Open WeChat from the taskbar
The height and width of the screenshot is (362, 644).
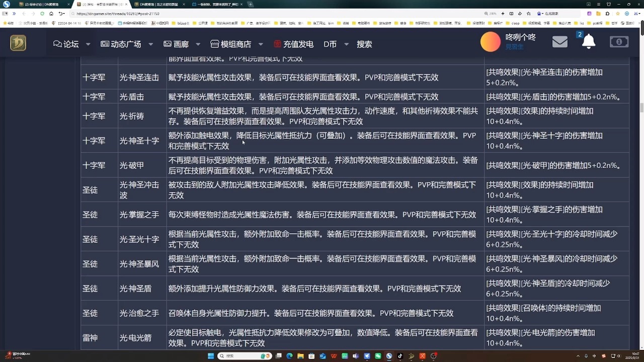[x=378, y=356]
